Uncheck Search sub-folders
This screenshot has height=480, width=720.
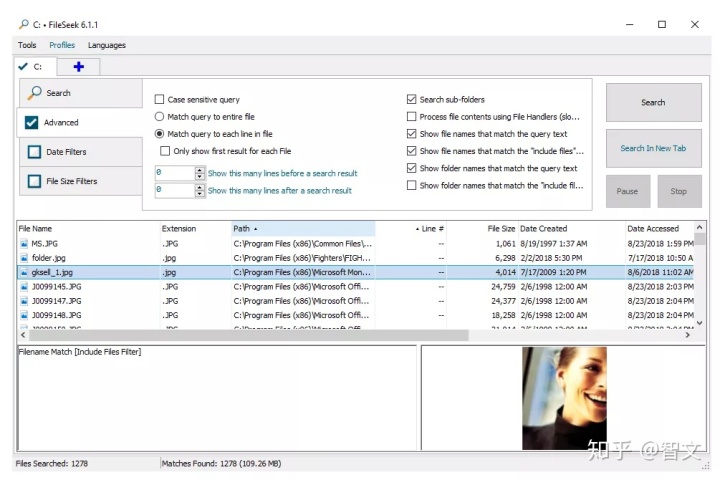click(x=411, y=99)
